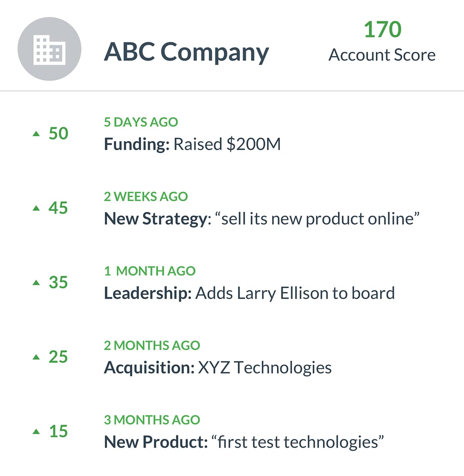Select the Account Score label

382,55
